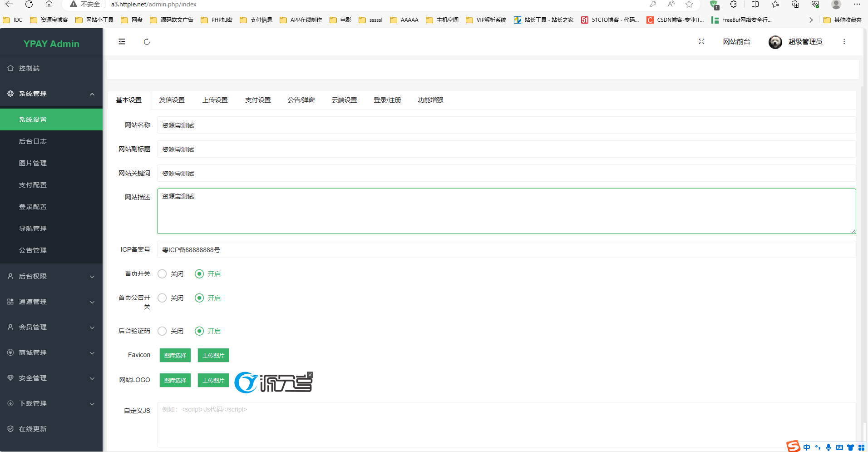Screen dimensions: 868x452
Task: Show more bookmarks with arrow
Action: (811, 20)
